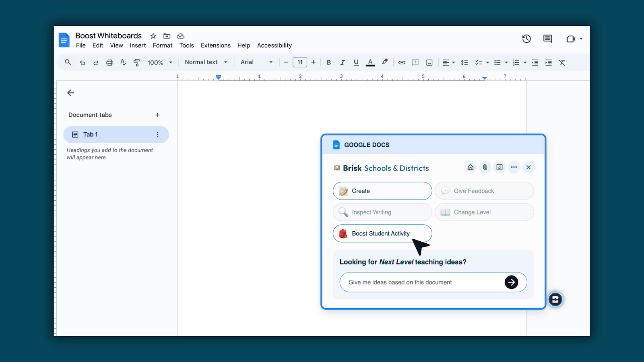Submit the prompt with arrow button
The image size is (644, 362).
click(511, 282)
